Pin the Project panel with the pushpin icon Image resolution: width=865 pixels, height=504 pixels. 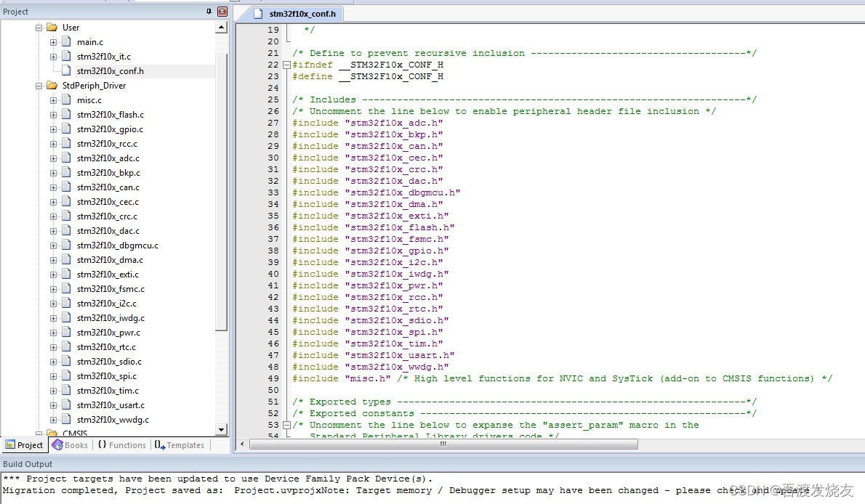pyautogui.click(x=209, y=12)
